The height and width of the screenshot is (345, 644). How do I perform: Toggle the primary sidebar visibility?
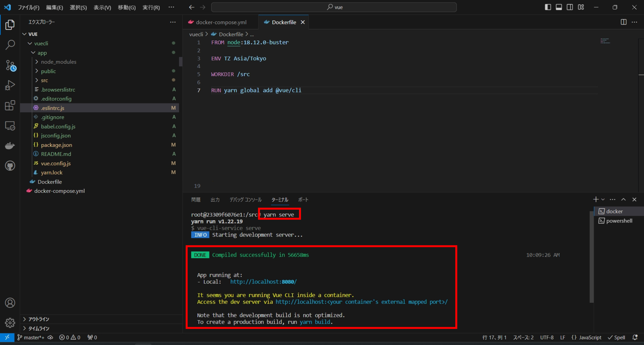coord(548,7)
